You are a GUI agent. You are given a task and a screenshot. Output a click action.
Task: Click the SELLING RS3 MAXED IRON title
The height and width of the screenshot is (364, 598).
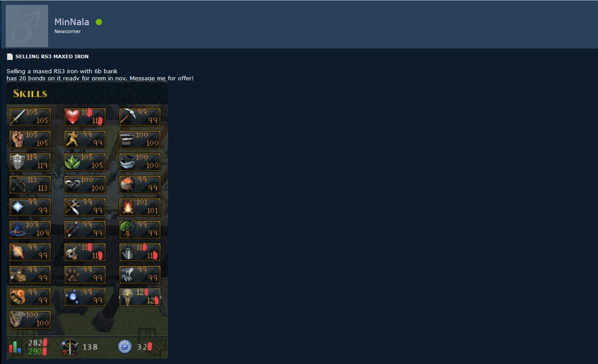click(52, 56)
